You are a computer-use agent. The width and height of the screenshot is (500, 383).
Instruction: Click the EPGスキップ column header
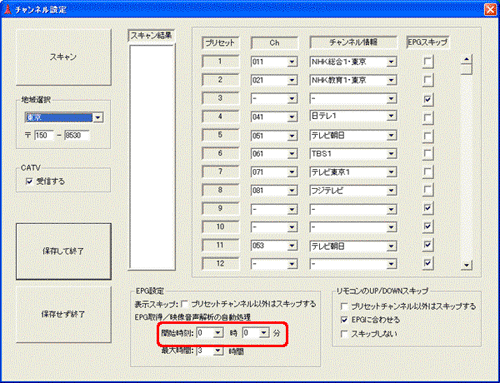click(x=428, y=42)
